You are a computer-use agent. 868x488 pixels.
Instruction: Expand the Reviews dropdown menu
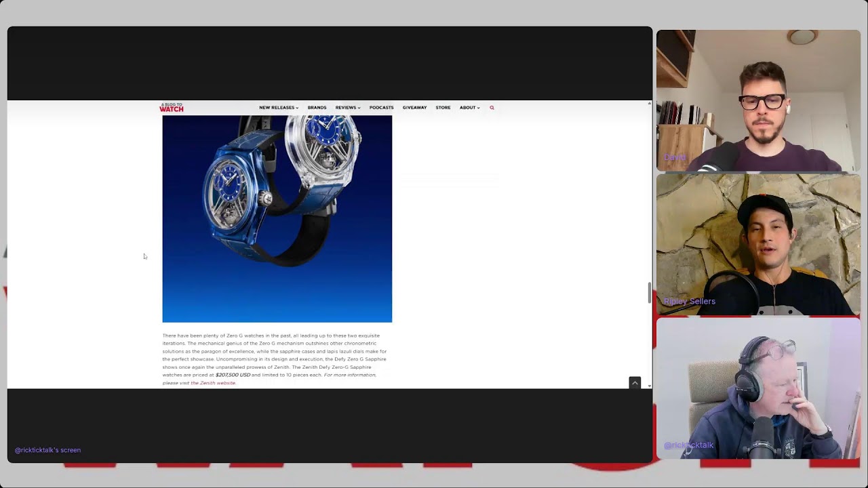348,108
